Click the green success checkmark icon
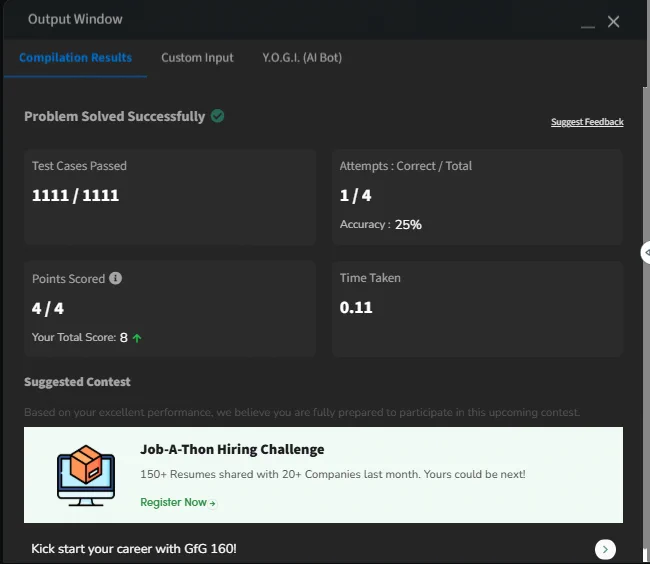Screen dimensions: 650x564 click(x=218, y=116)
